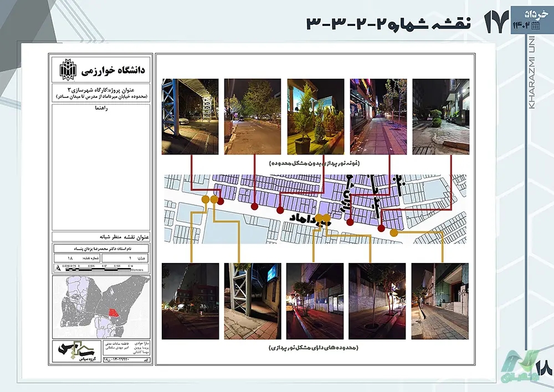
Task: Click the scale bar in Kilometers
Action: (102, 268)
